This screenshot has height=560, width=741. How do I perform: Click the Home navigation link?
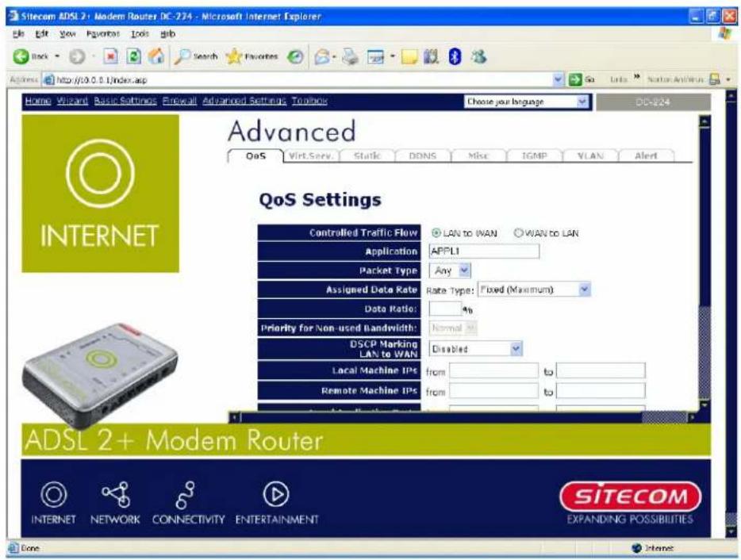[38, 101]
